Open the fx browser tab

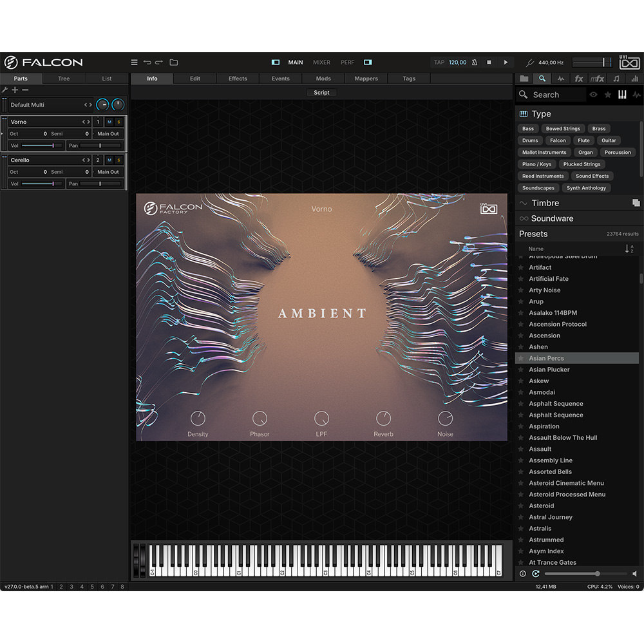579,79
